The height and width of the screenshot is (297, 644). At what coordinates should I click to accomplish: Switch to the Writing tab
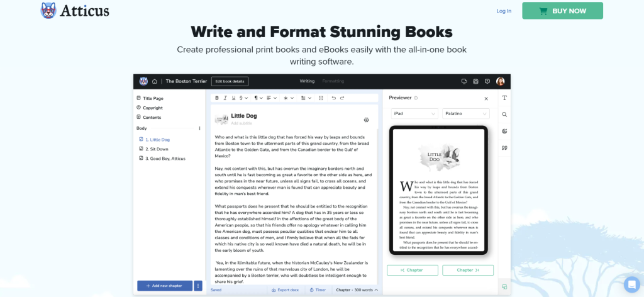307,81
